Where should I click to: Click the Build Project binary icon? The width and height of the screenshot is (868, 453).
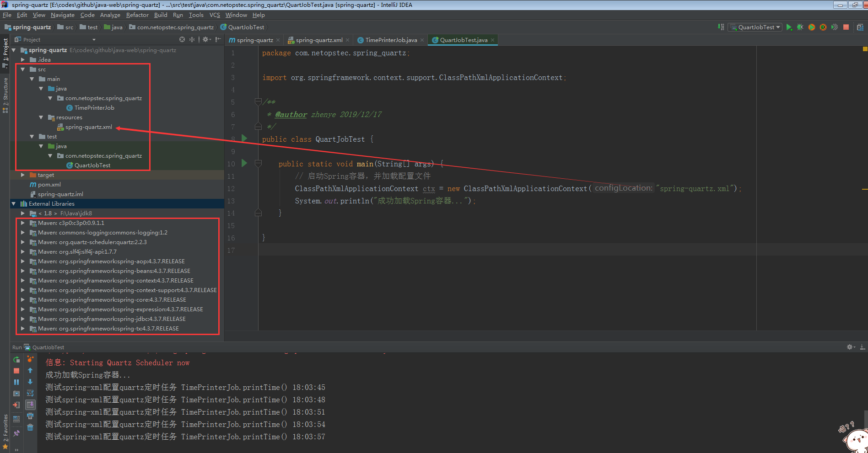click(x=721, y=27)
